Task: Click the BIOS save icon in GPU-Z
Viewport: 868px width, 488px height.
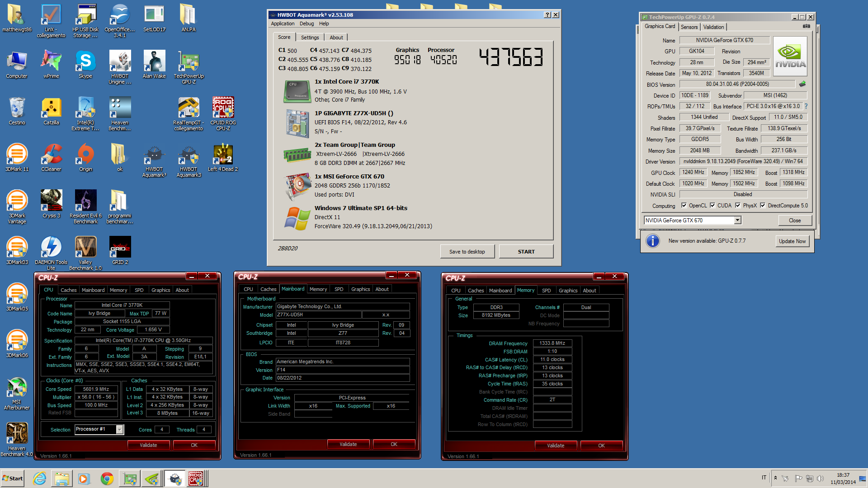Action: pyautogui.click(x=802, y=84)
